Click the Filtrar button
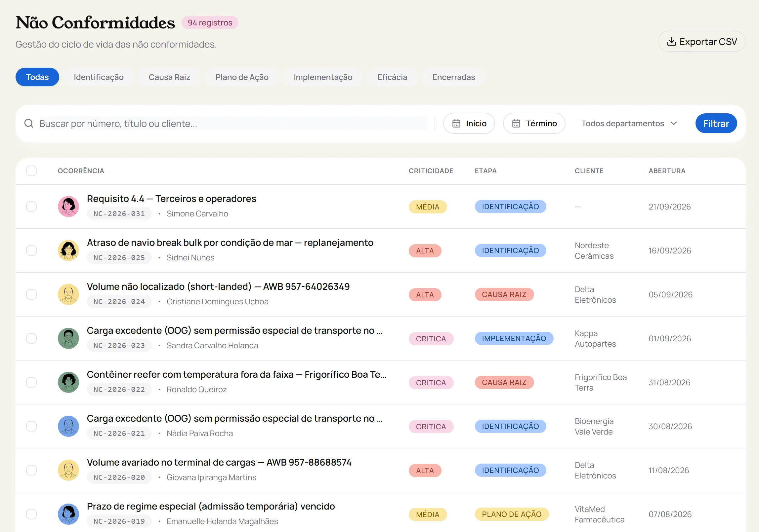This screenshot has width=759, height=532. point(716,124)
